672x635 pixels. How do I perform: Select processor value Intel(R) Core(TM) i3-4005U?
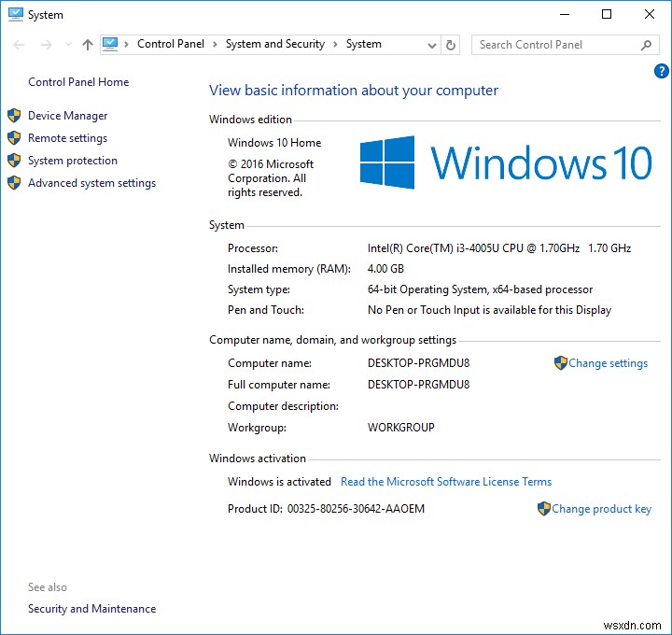499,248
